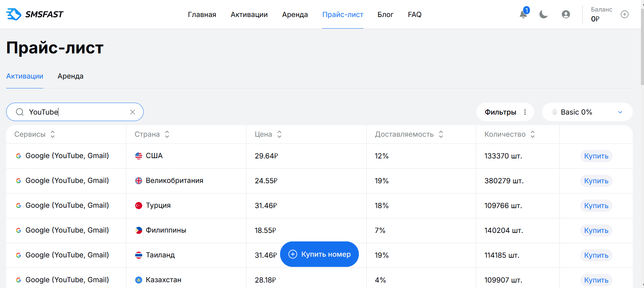Buy the Турция number

pyautogui.click(x=596, y=206)
